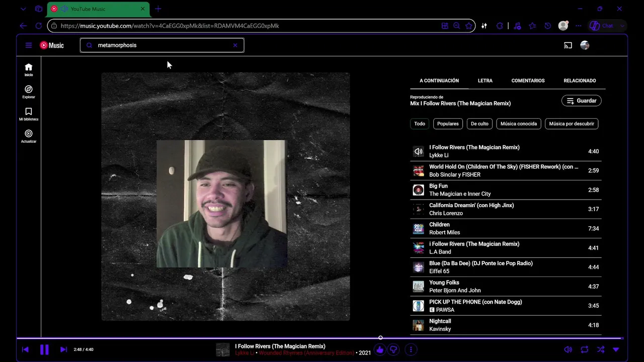Image resolution: width=644 pixels, height=362 pixels.
Task: Open the three-dot more actions menu in player bar
Action: pos(411,349)
